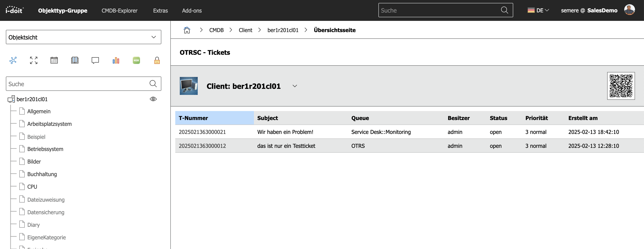Open the CMDB-Explorer menu
The width and height of the screenshot is (644, 249).
tap(119, 11)
